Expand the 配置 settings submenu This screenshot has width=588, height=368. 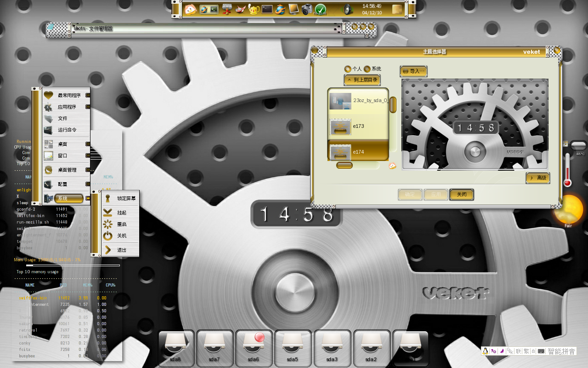(67, 184)
